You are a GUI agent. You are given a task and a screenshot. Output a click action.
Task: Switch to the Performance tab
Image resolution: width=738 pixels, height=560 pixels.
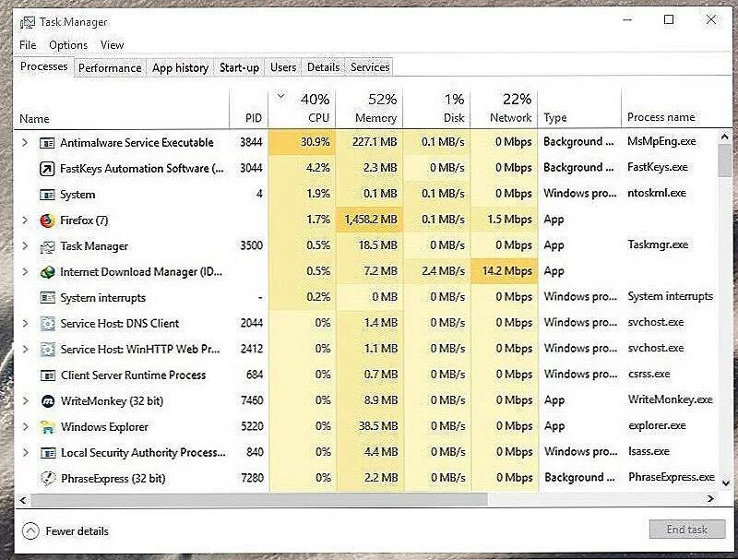pyautogui.click(x=110, y=67)
